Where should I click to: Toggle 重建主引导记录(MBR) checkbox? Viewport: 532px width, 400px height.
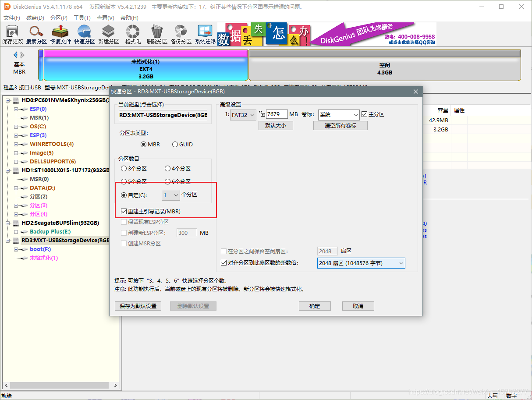pyautogui.click(x=124, y=212)
